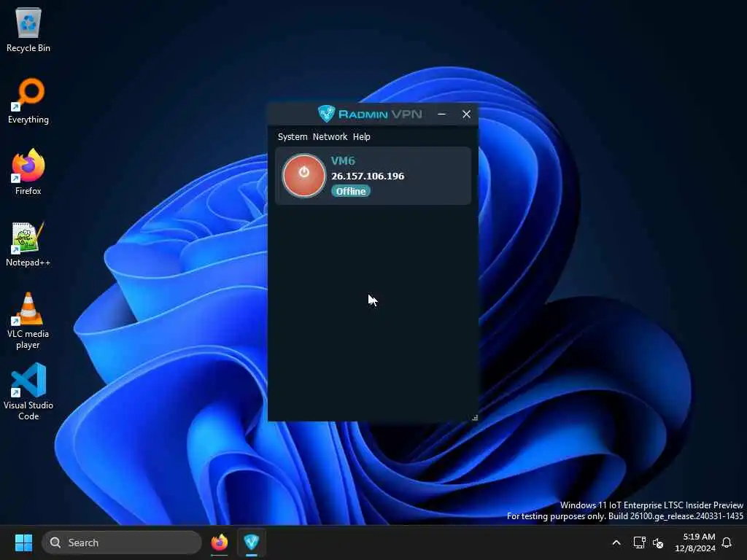The height and width of the screenshot is (560, 747).
Task: Select the Visual Studio Code shortcut
Action: pyautogui.click(x=28, y=392)
